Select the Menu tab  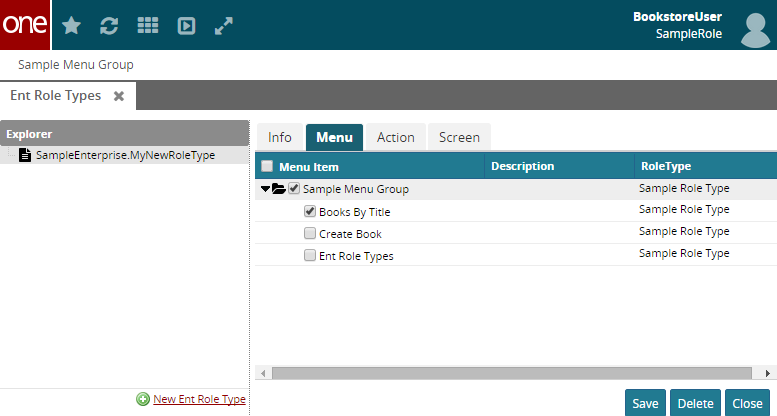pyautogui.click(x=334, y=137)
